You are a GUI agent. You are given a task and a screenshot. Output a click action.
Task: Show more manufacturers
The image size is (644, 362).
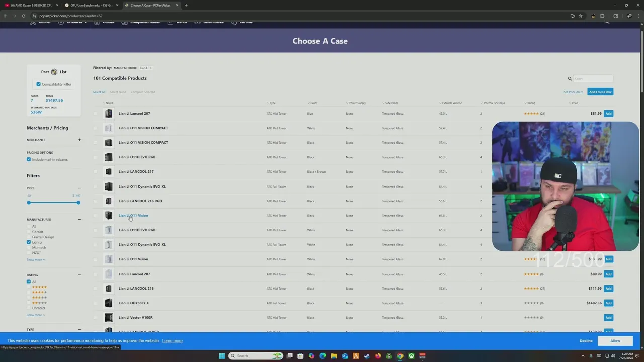pos(36,260)
